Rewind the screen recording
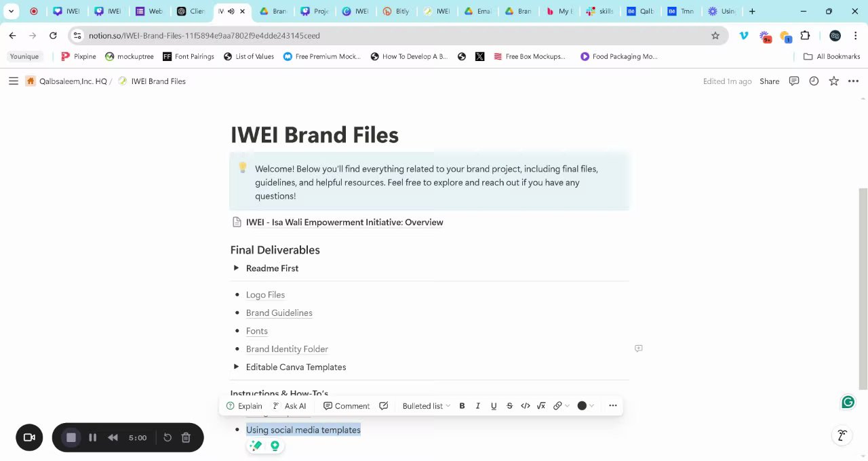Image resolution: width=868 pixels, height=461 pixels. 113,438
